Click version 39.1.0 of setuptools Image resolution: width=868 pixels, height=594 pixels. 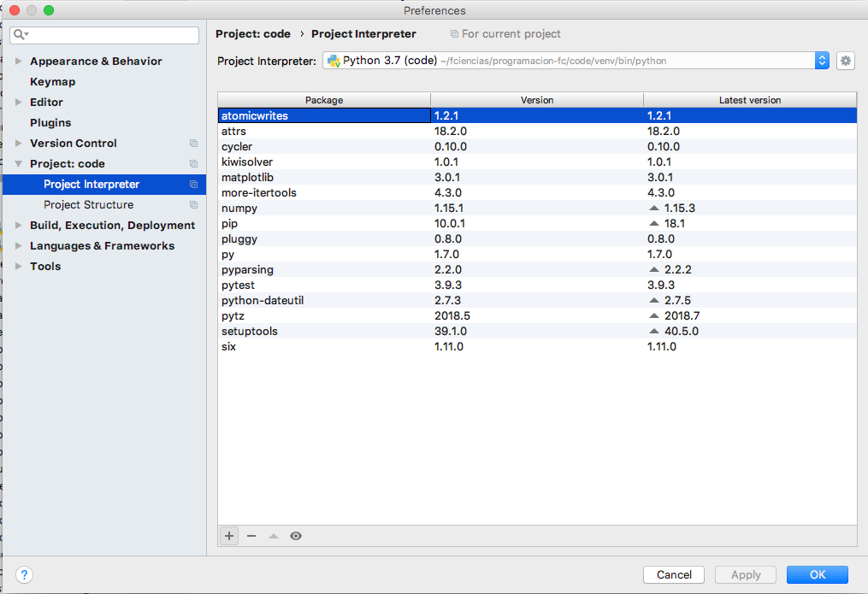pyautogui.click(x=451, y=332)
